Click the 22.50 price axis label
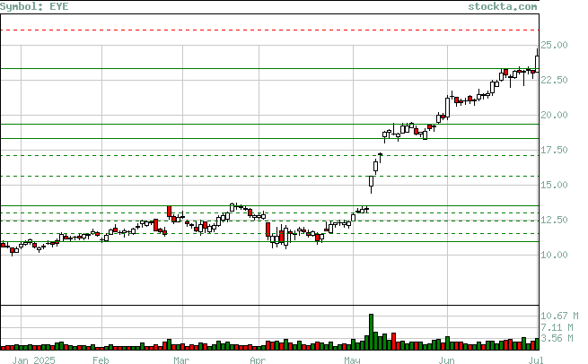The width and height of the screenshot is (588, 364). coord(554,80)
